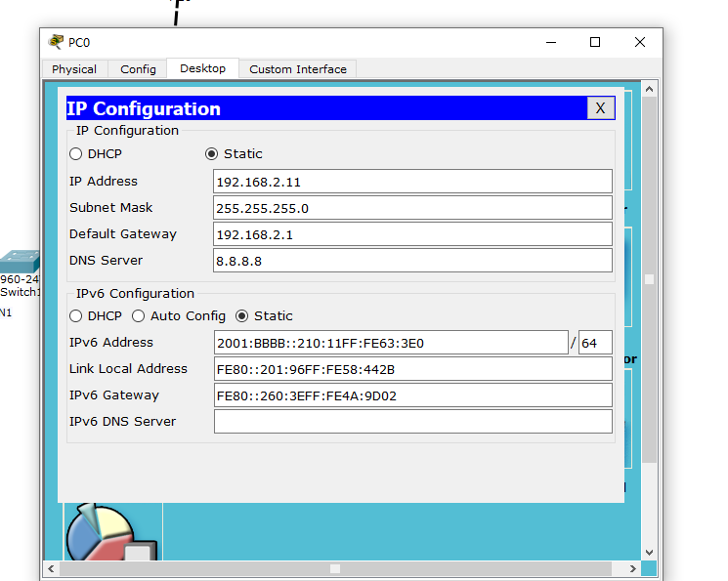The image size is (728, 581).
Task: Select the IPv4 DHCP radio button
Action: tap(75, 153)
